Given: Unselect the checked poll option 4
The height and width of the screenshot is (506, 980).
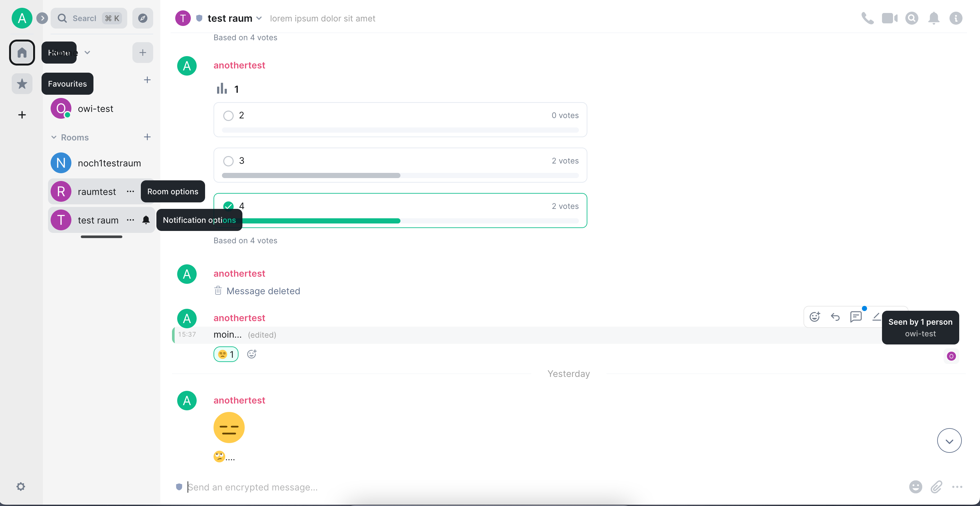Looking at the screenshot, I should tap(228, 206).
